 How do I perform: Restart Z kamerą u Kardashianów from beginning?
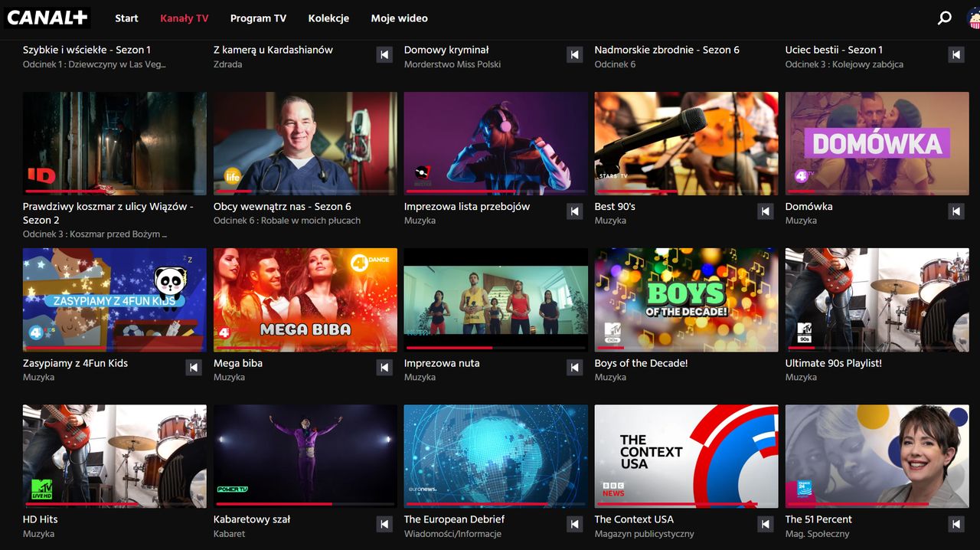384,54
